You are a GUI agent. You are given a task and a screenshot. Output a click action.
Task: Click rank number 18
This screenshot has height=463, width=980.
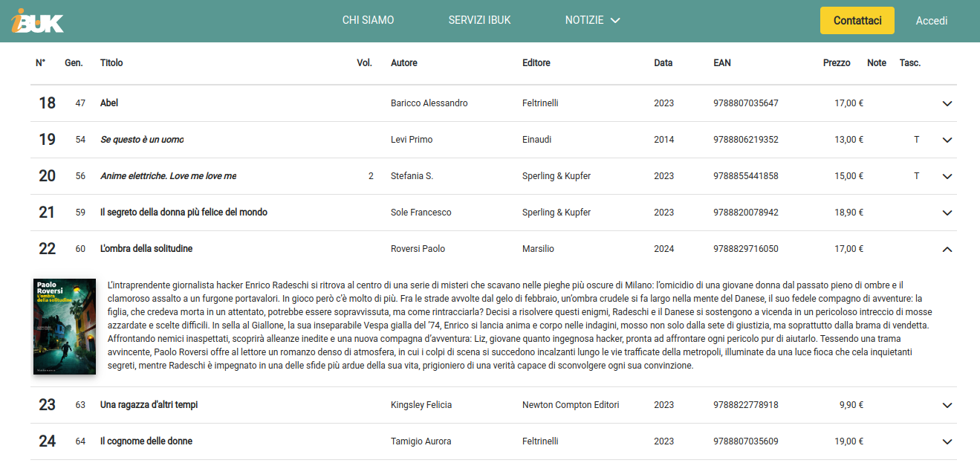coord(47,103)
